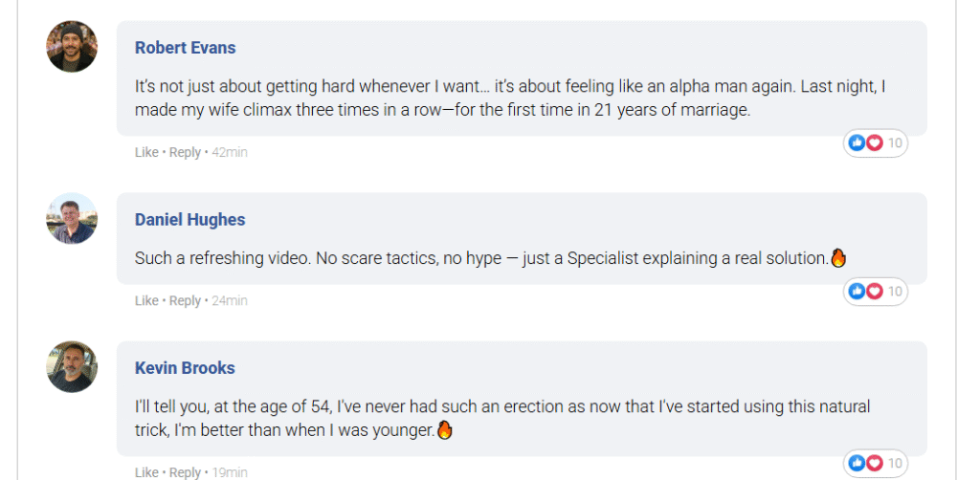The height and width of the screenshot is (480, 980).
Task: Click thumbs-up reaction icon on Kevin's comment
Action: point(857,464)
